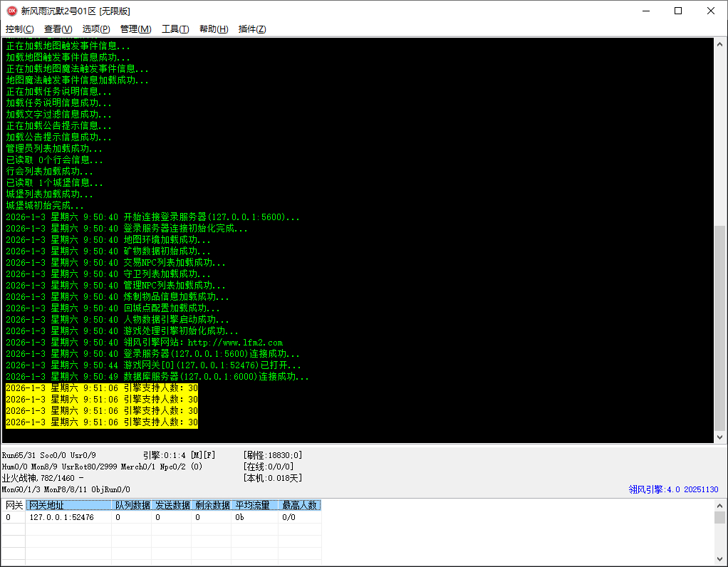This screenshot has width=728, height=567.
Task: Click the log pane scroll-down arrow
Action: pyautogui.click(x=719, y=437)
